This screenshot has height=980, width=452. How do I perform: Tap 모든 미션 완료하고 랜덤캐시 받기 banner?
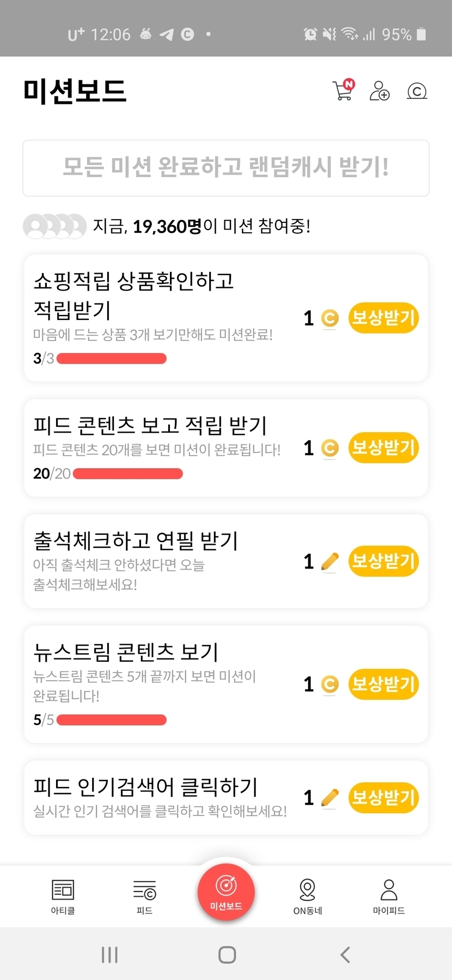point(226,168)
